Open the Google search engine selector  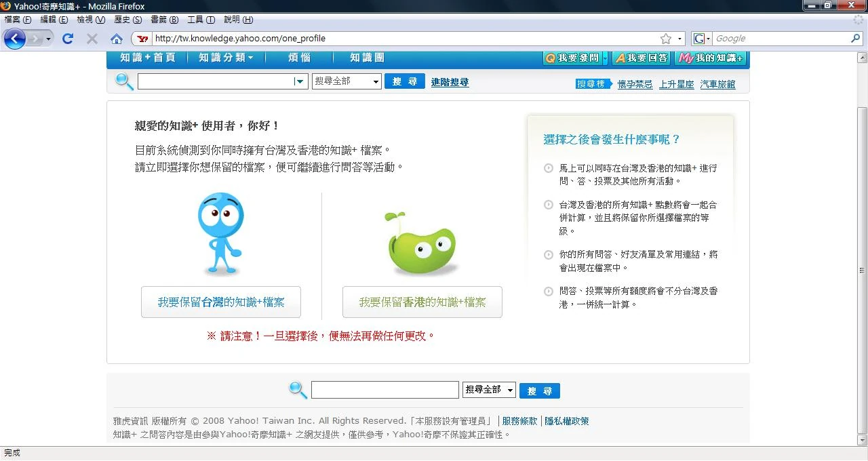pos(702,39)
